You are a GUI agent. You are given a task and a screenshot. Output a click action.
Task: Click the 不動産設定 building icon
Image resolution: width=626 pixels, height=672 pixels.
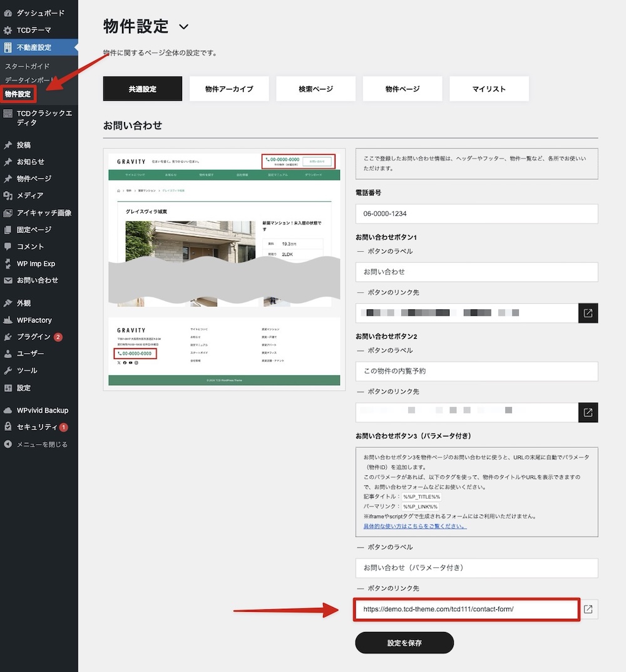(8, 48)
